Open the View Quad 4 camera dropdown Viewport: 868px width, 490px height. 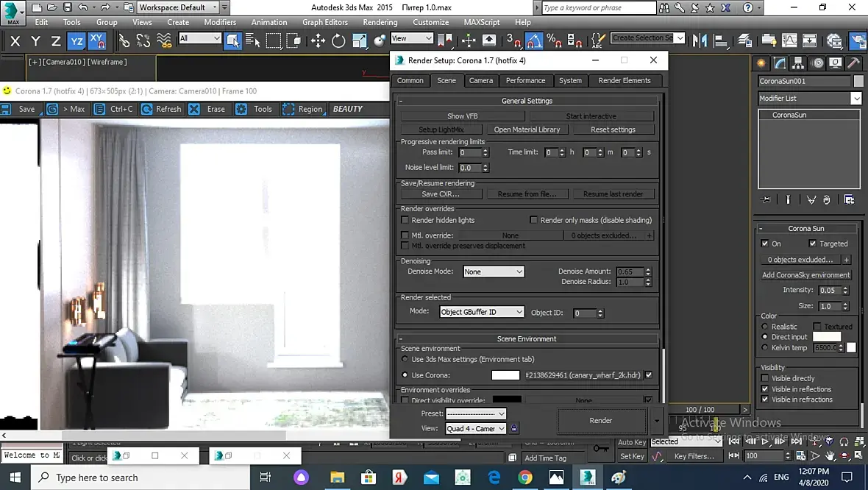[476, 428]
